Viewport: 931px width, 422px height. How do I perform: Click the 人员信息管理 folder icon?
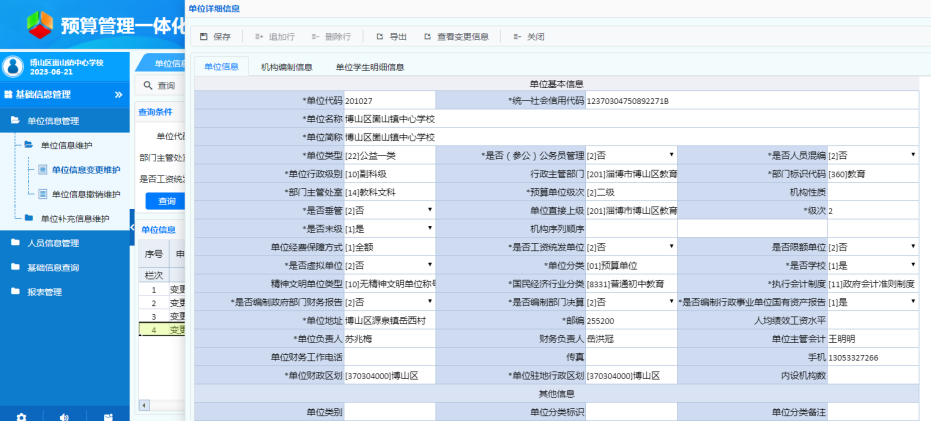click(x=15, y=243)
